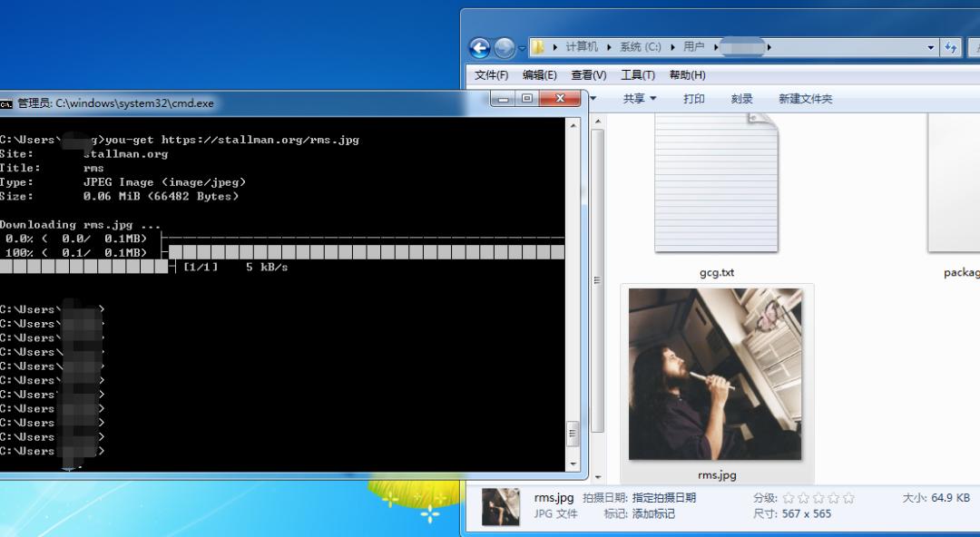Set rating using the fifth star
The width and height of the screenshot is (980, 537).
click(x=848, y=498)
